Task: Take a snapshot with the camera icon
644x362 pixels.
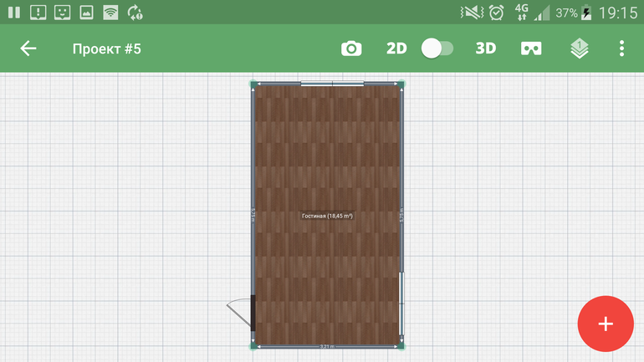Action: pos(351,48)
